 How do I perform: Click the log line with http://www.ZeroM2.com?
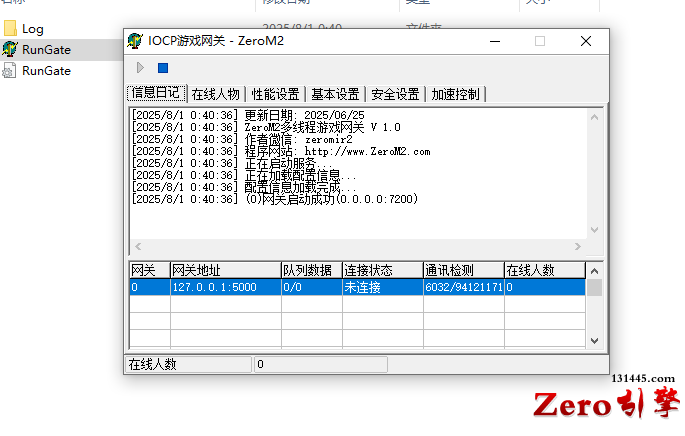coord(281,152)
